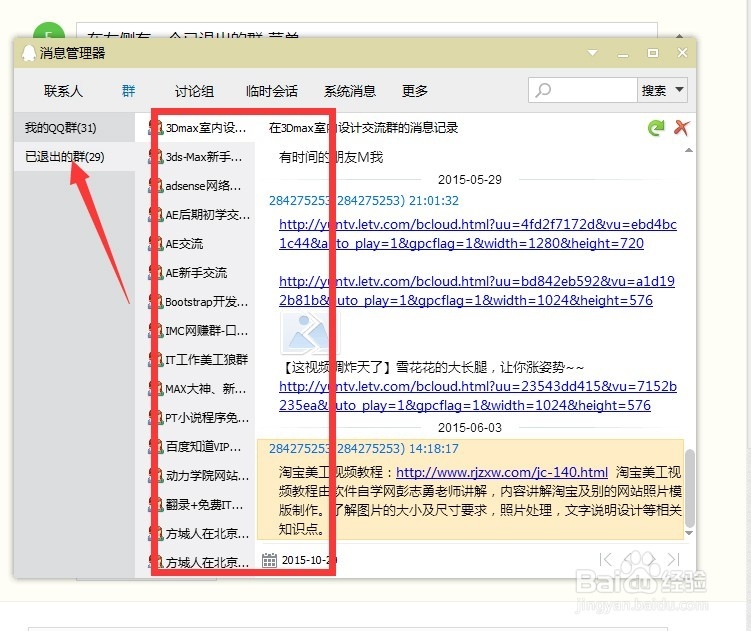Select group IMC网赚群 in list
751x631 pixels.
(x=200, y=331)
